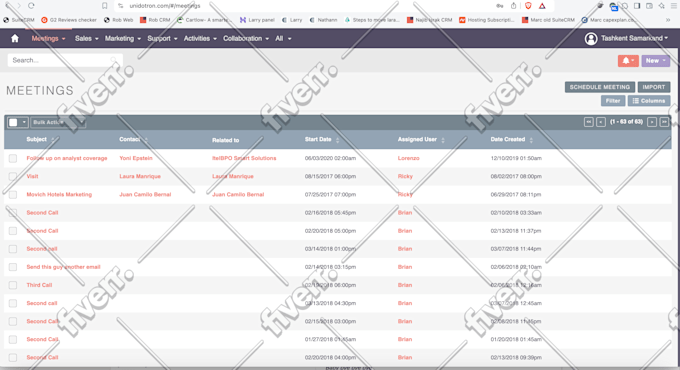Check the Movich Hotels Marketing row

[13, 195]
